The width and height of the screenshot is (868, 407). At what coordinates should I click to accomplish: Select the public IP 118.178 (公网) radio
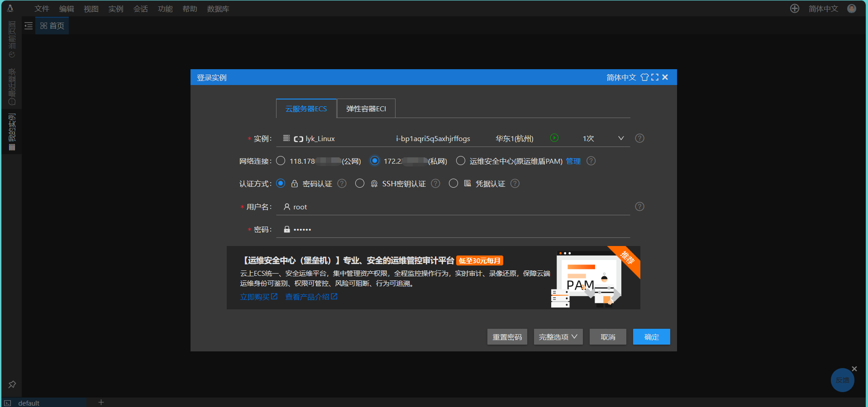281,161
